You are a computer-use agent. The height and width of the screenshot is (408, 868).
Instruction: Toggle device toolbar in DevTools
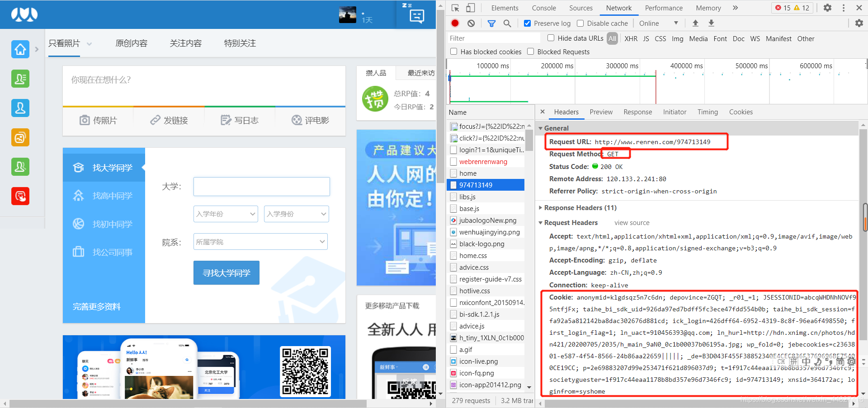(x=471, y=8)
